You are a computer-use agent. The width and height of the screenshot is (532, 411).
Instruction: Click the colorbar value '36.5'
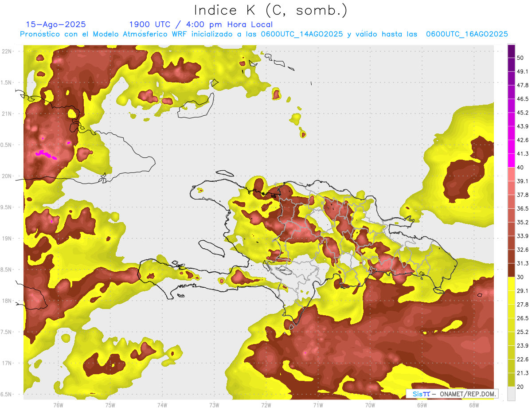tap(523, 208)
